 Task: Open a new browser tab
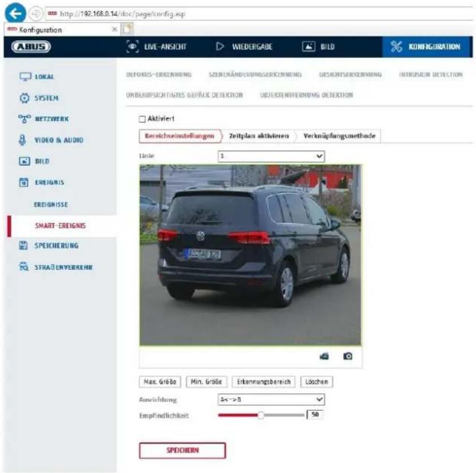[x=127, y=29]
